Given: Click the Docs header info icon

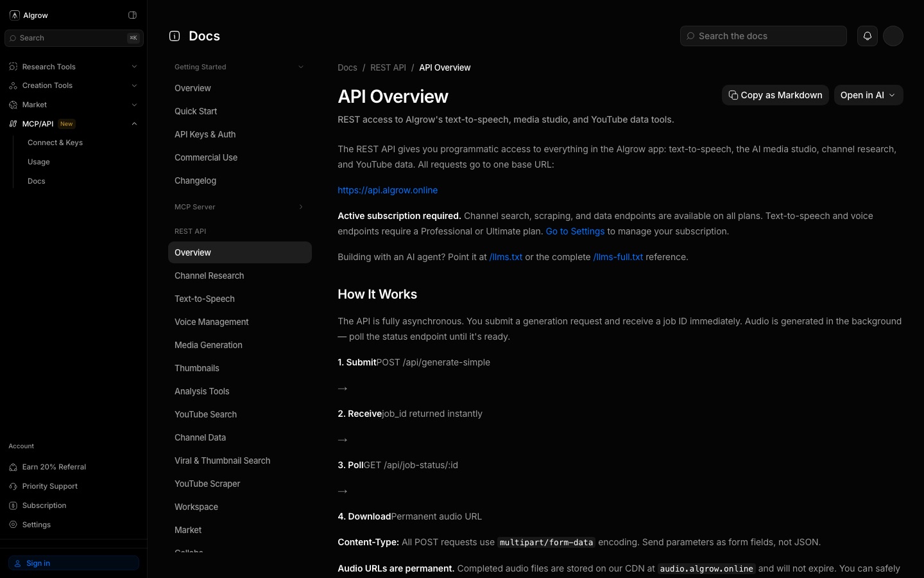Looking at the screenshot, I should click(175, 36).
